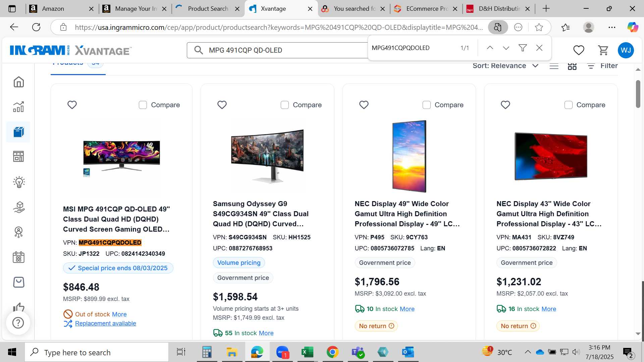Switch to D&H Distributing tab
This screenshot has height=362, width=644.
pyautogui.click(x=499, y=9)
